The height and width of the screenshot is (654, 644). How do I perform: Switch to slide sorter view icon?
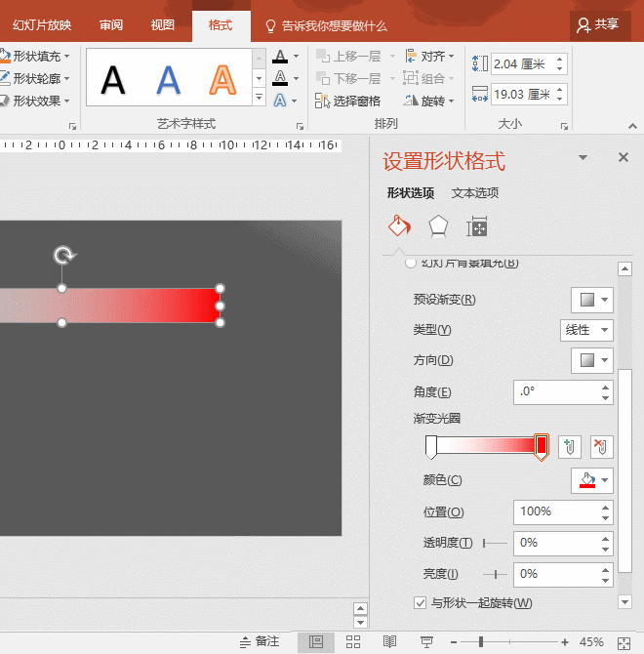[x=353, y=642]
